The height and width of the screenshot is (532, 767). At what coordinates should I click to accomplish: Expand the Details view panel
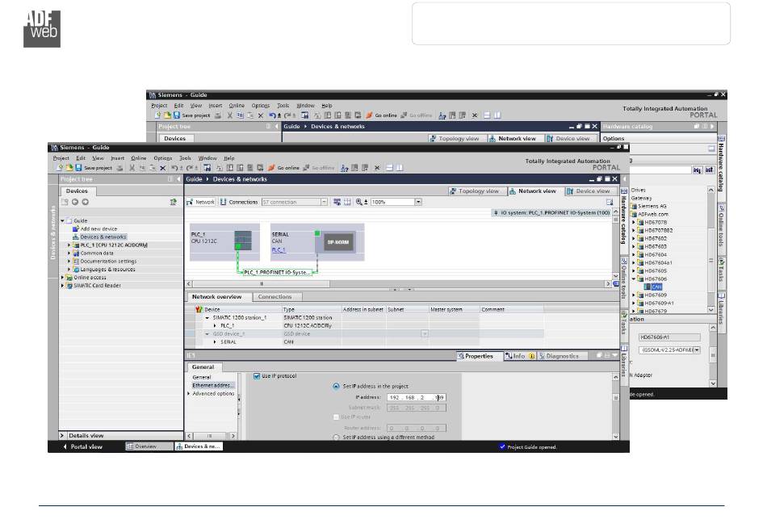(62, 435)
